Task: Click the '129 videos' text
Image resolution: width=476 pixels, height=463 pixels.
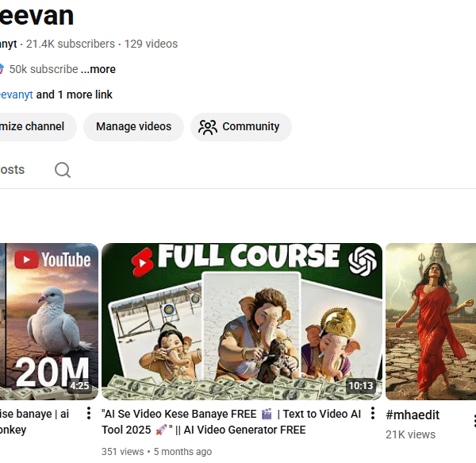Action: click(151, 44)
